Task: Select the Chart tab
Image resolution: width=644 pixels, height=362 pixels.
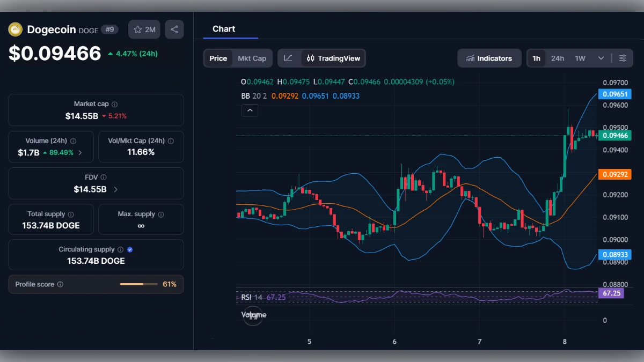Action: (224, 29)
